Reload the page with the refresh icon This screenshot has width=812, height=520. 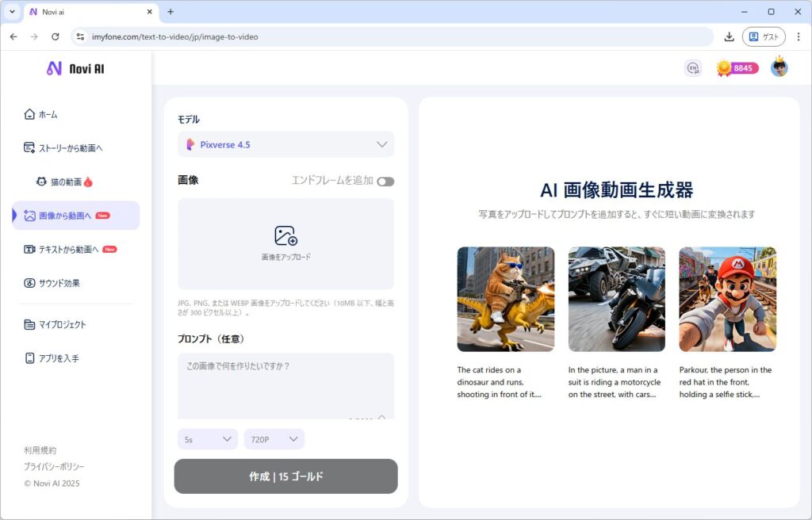tap(56, 36)
